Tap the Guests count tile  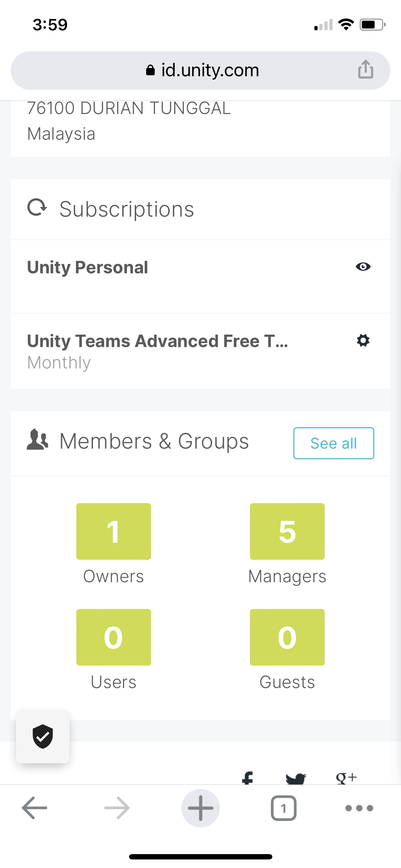pyautogui.click(x=287, y=637)
